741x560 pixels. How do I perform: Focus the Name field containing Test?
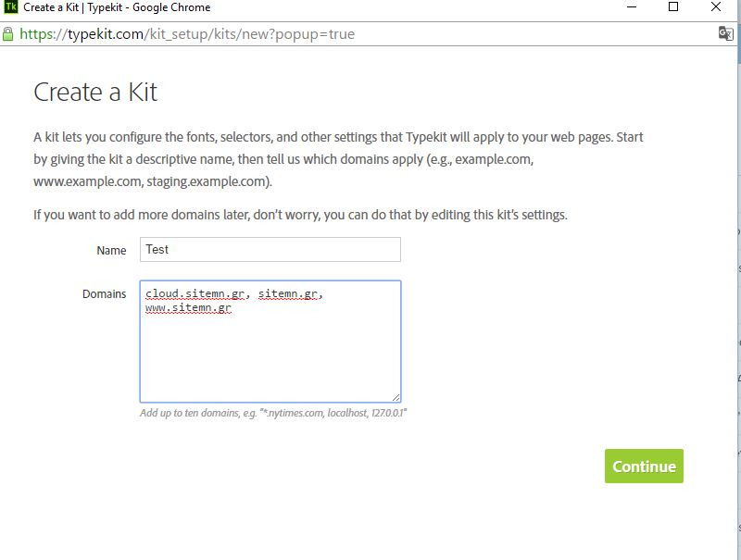(x=270, y=249)
